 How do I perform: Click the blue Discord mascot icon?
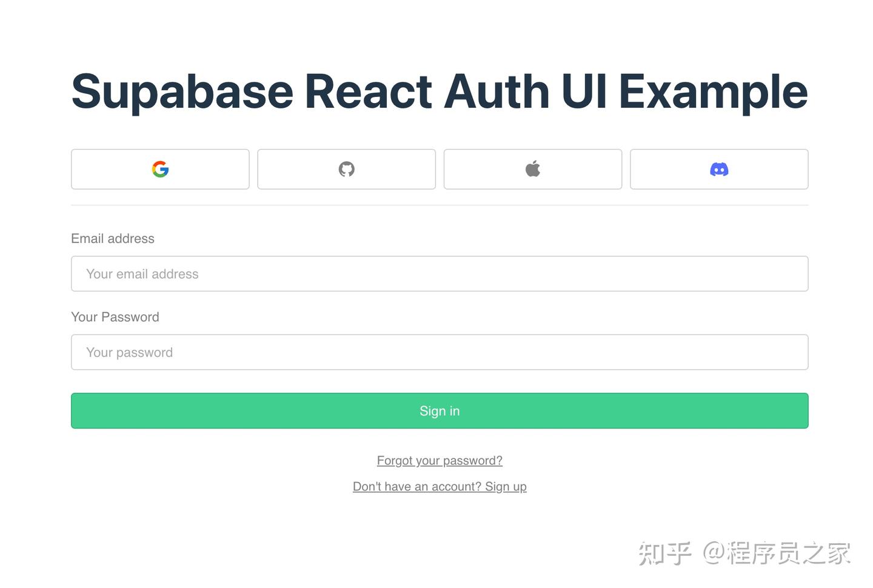point(719,169)
